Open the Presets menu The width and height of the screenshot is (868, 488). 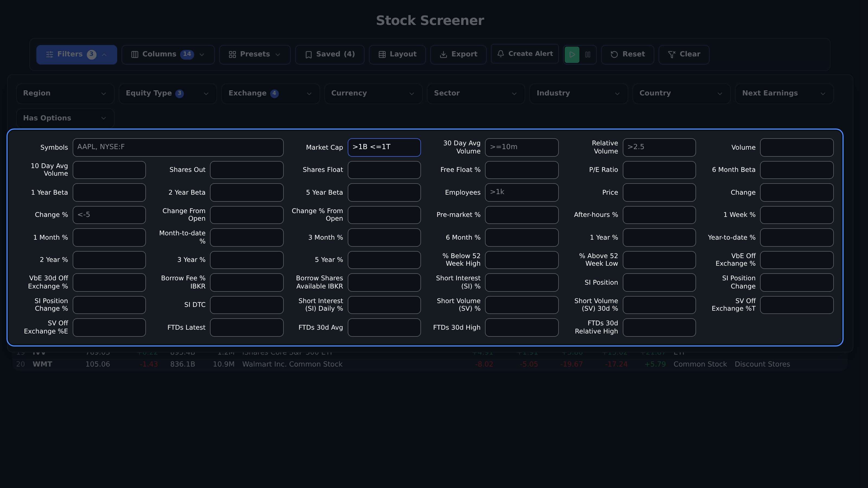[254, 54]
